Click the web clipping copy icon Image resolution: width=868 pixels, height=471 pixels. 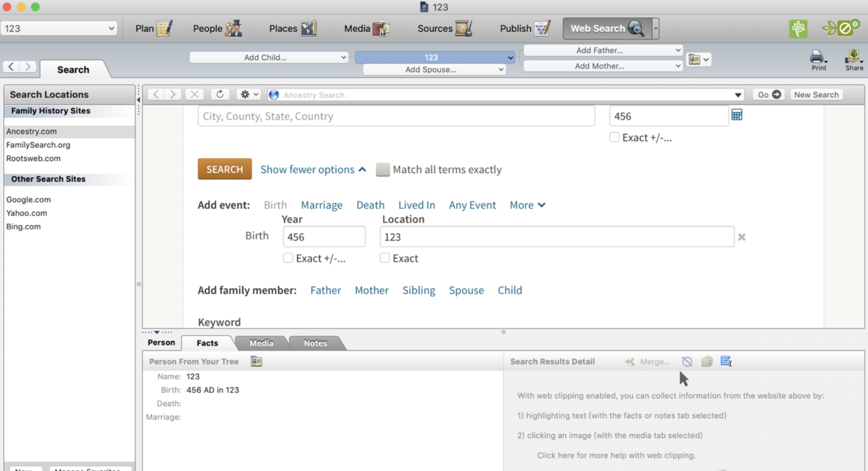click(x=707, y=362)
